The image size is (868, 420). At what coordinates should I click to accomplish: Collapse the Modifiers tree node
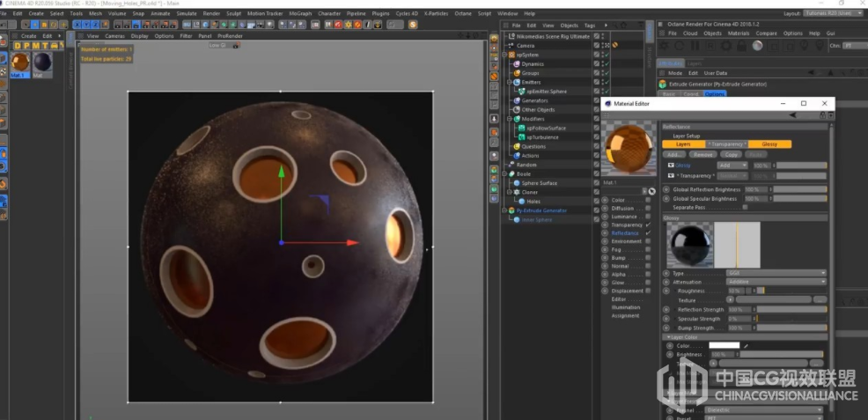[x=511, y=119]
